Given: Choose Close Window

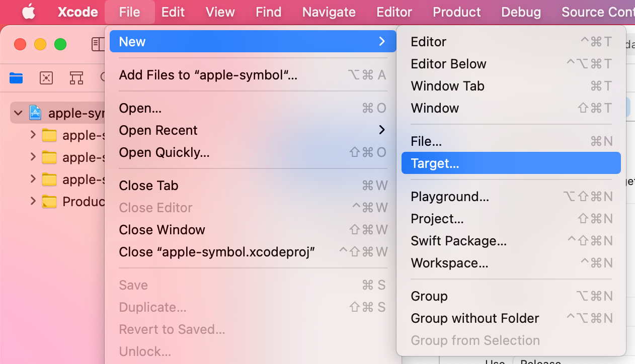Looking at the screenshot, I should click(253, 230).
